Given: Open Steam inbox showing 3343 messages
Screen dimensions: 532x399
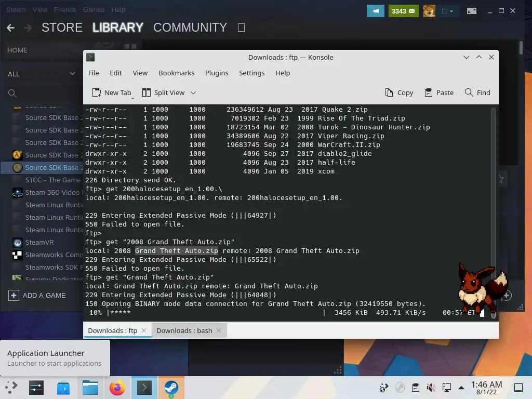Looking at the screenshot, I should click(403, 11).
